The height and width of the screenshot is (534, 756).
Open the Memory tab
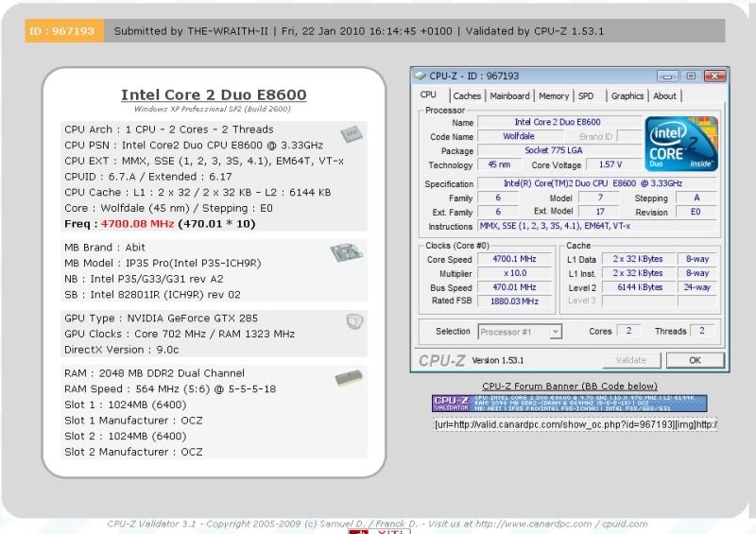554,96
